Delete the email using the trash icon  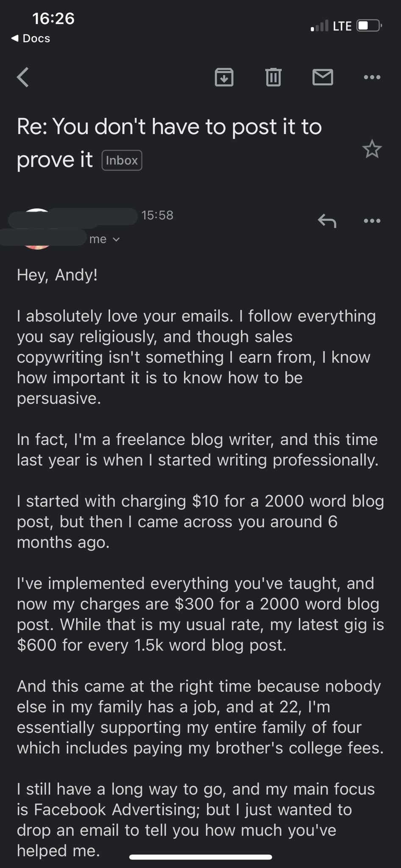point(273,77)
